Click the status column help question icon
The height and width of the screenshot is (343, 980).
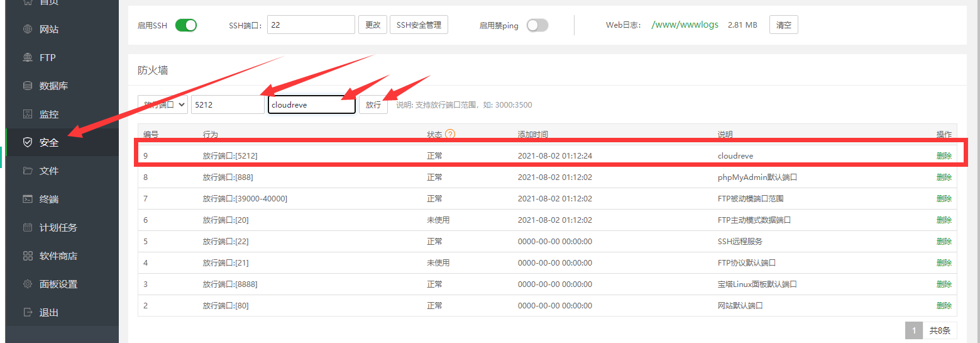[x=449, y=134]
